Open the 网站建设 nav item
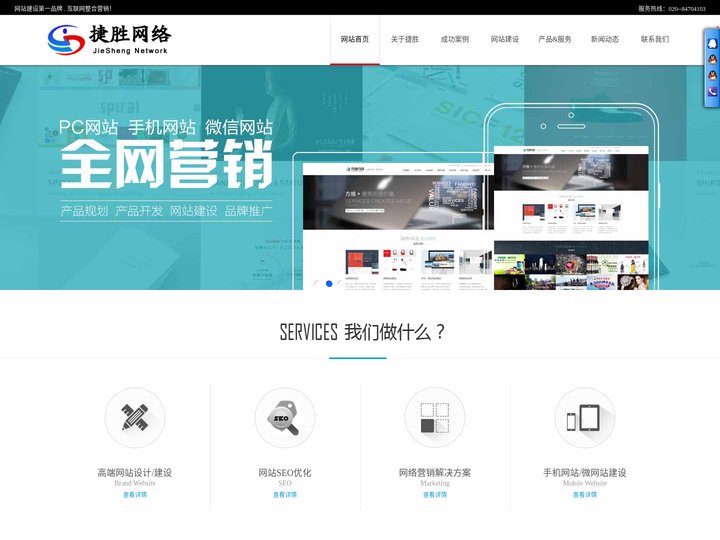The height and width of the screenshot is (540, 720). (x=505, y=39)
